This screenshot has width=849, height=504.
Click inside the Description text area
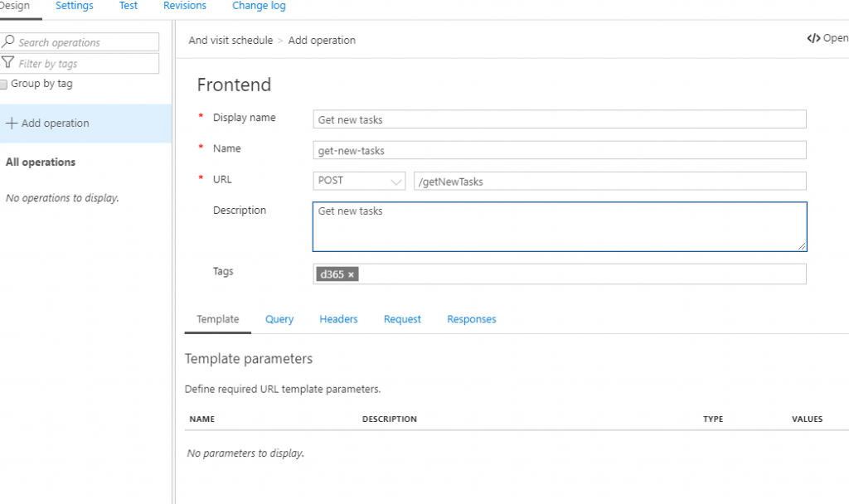(560, 226)
